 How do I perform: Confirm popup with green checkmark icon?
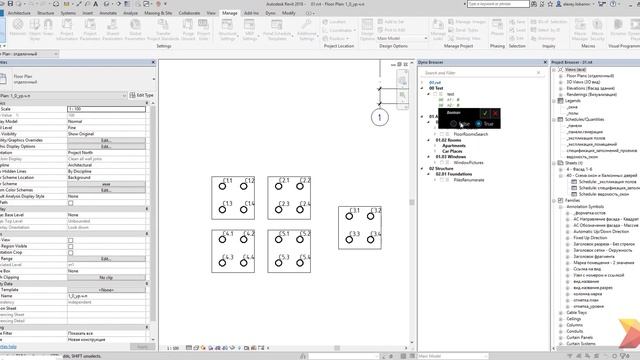[484, 113]
